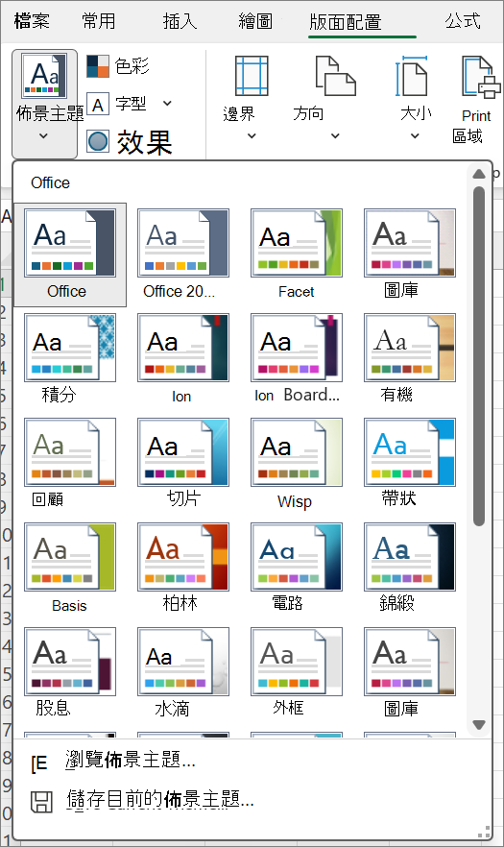504x847 pixels.
Task: Click the 邊界 margins icon
Action: click(252, 76)
